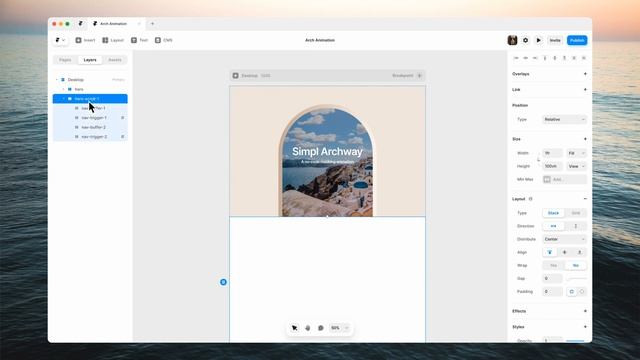This screenshot has width=640, height=360.
Task: Click the Simpl Archway heading on canvas
Action: (327, 151)
